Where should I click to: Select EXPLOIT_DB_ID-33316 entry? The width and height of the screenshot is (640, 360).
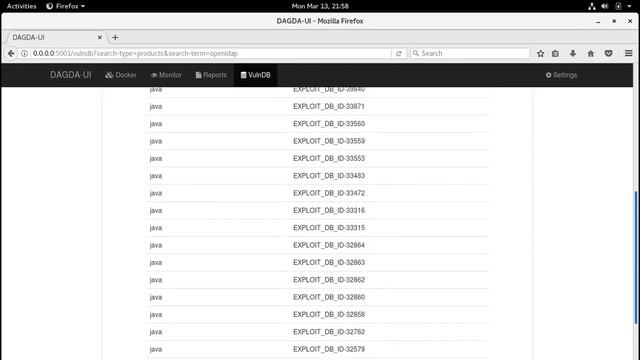pyautogui.click(x=329, y=211)
